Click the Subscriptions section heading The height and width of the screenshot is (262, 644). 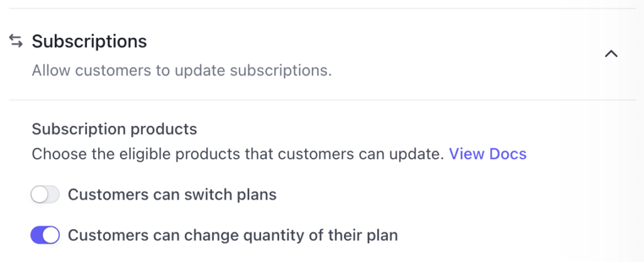(x=89, y=42)
